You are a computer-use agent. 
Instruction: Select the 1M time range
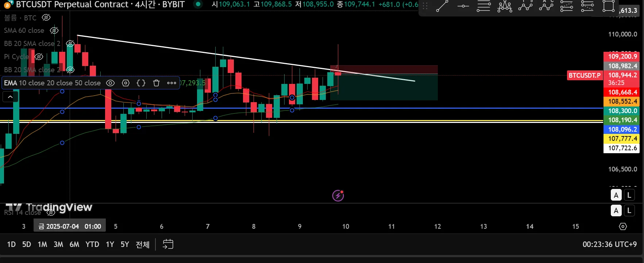[x=42, y=244]
